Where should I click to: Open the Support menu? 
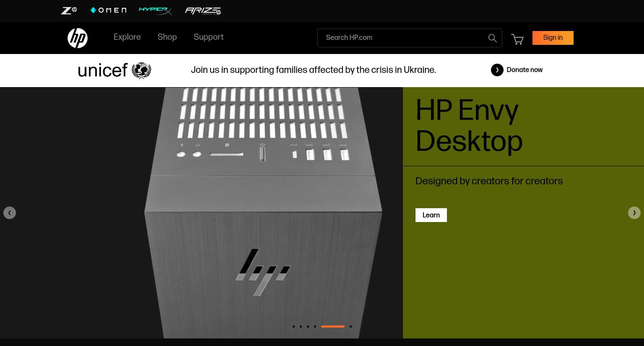(208, 37)
